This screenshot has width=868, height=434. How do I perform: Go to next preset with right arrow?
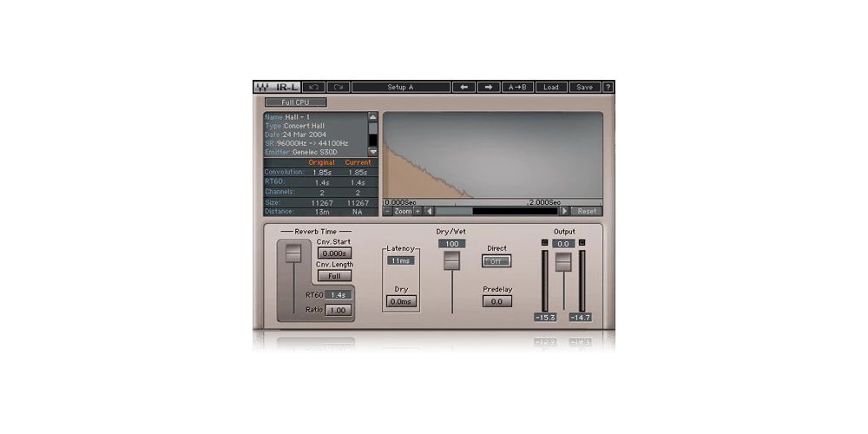tap(489, 88)
